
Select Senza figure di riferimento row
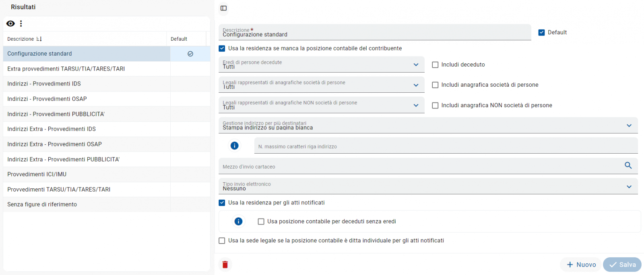pyautogui.click(x=42, y=204)
